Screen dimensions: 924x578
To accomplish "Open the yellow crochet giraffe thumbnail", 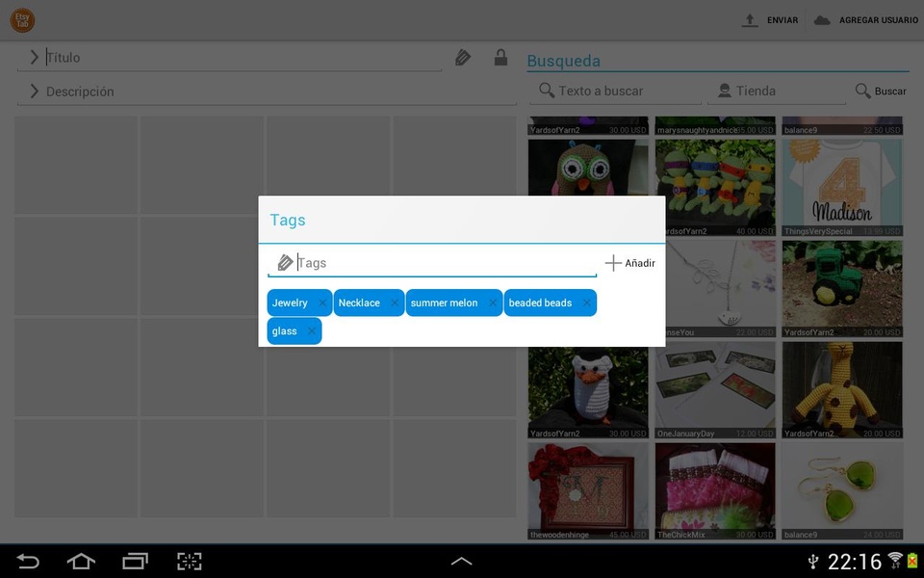I will click(842, 390).
